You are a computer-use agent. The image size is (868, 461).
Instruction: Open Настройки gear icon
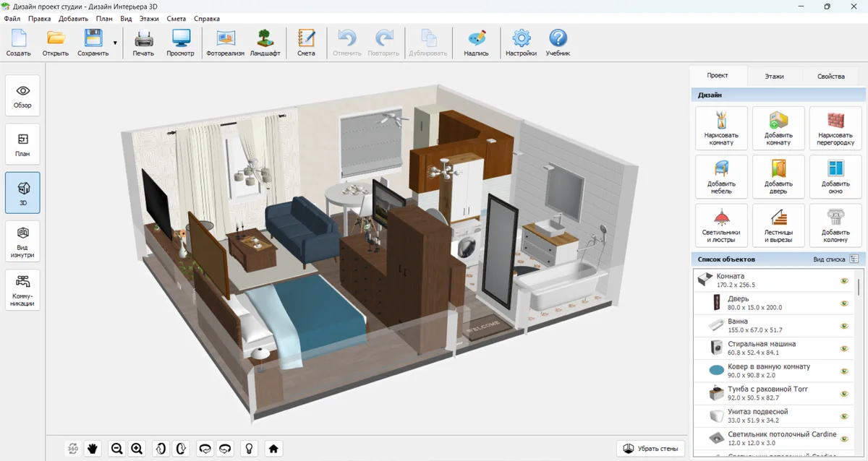pyautogui.click(x=521, y=43)
